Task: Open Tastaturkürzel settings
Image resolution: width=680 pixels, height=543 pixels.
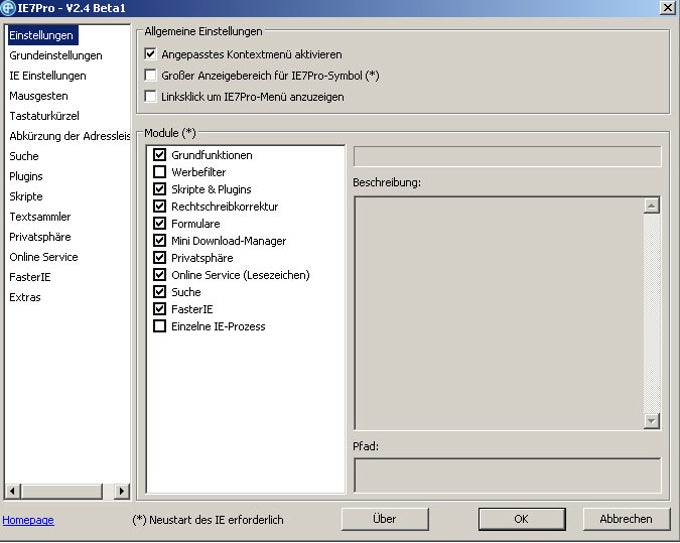Action: (x=44, y=116)
